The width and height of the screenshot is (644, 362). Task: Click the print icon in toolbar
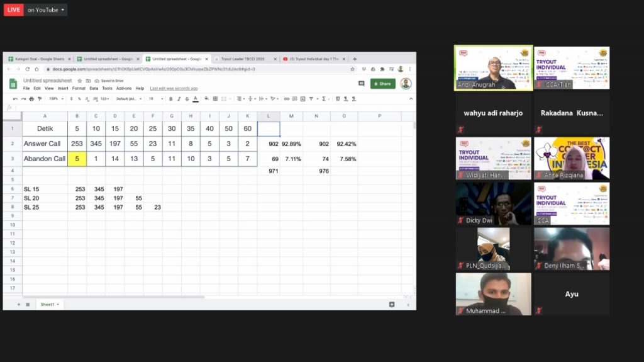click(31, 99)
